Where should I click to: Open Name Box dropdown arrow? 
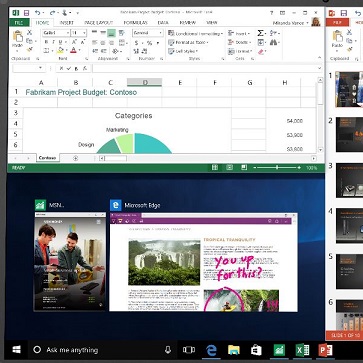click(41, 68)
